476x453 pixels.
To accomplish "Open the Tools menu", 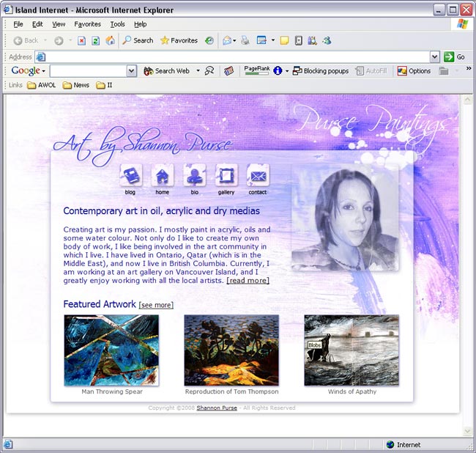I will [x=117, y=24].
